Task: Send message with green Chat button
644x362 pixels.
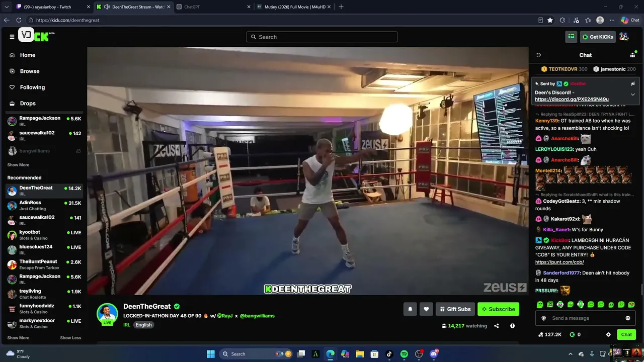Action: pyautogui.click(x=626, y=334)
